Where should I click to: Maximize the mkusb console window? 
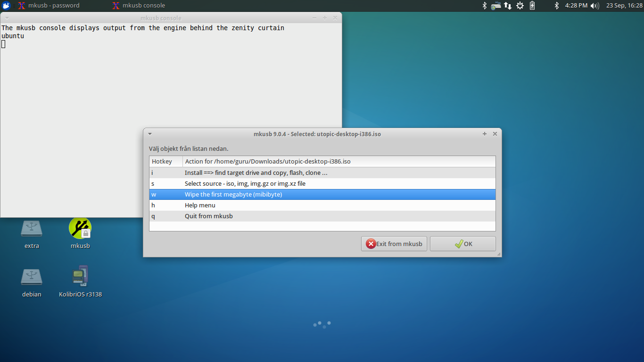(x=325, y=18)
